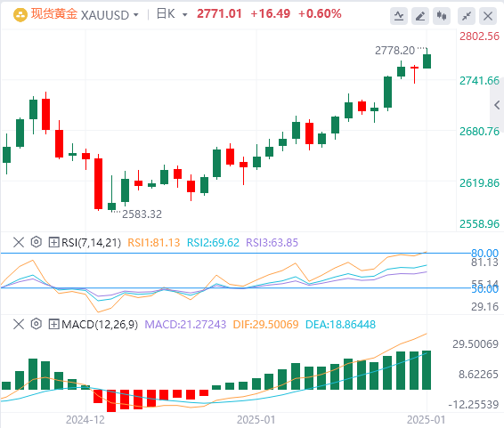Image resolution: width=504 pixels, height=428 pixels.
Task: Click the RSI1:81.13 value
Action: click(x=154, y=242)
